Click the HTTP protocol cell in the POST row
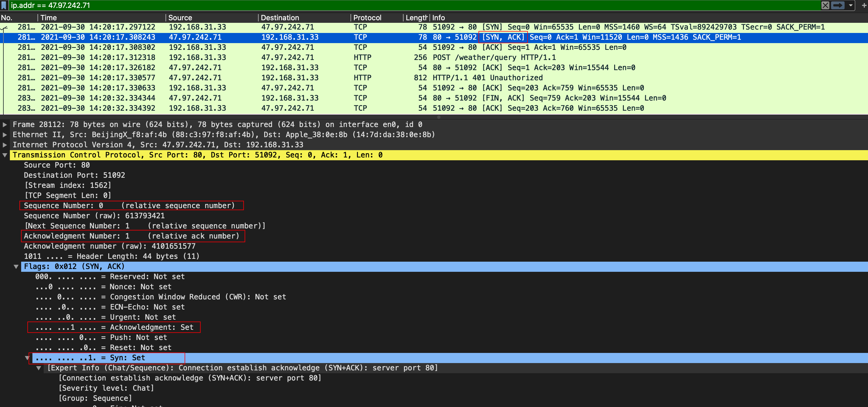The width and height of the screenshot is (868, 407). [362, 57]
